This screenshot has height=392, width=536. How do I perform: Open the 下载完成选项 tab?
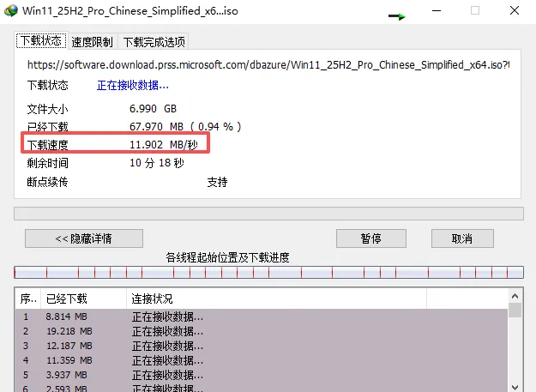(x=154, y=42)
